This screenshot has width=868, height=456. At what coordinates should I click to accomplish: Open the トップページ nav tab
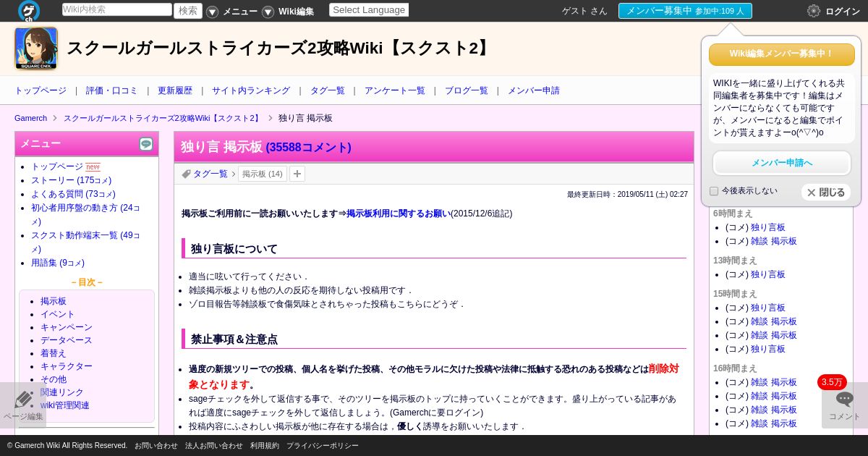click(41, 90)
